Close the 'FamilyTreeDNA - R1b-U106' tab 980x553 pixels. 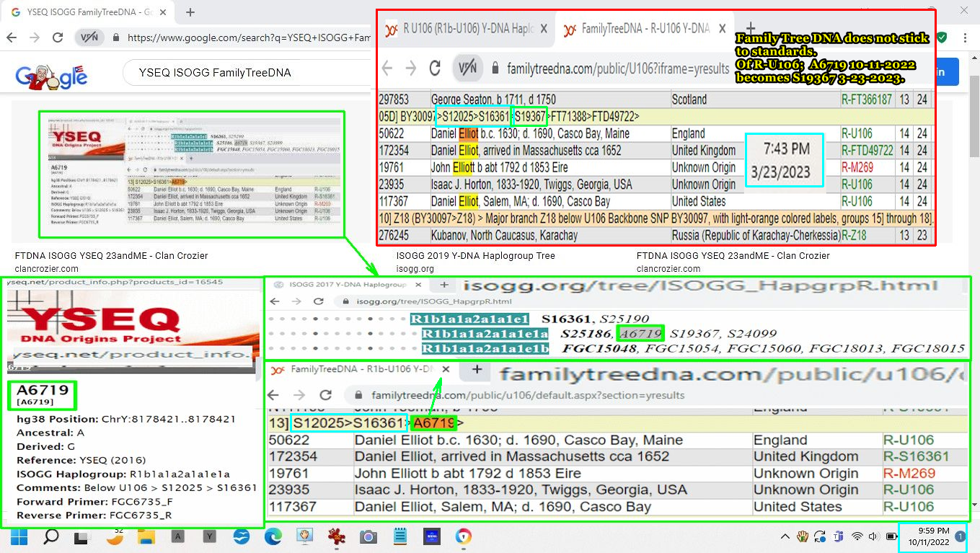pos(446,369)
